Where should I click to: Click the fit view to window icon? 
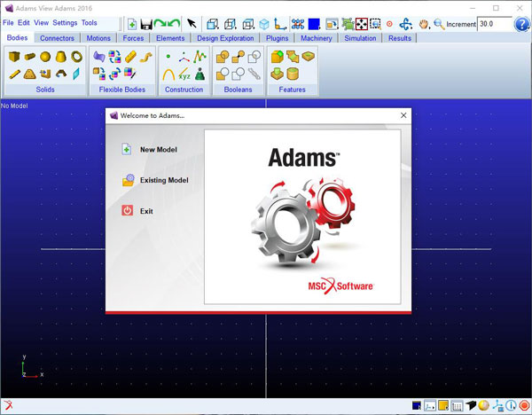coord(362,24)
